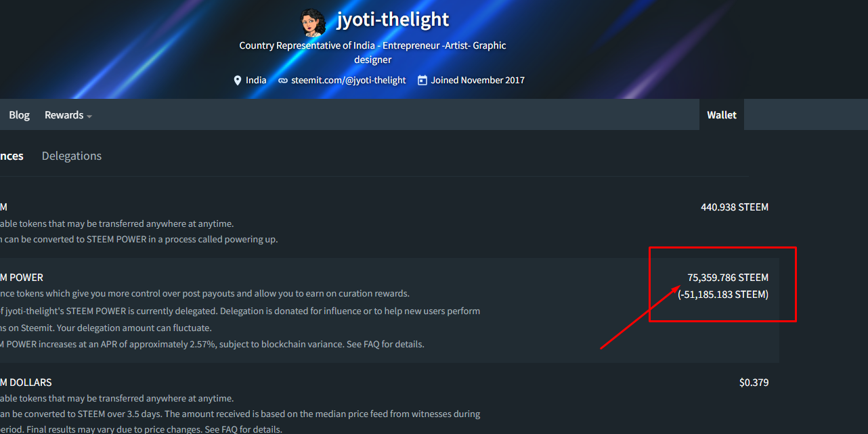868x434 pixels.
Task: Open the Blog tab
Action: [19, 115]
